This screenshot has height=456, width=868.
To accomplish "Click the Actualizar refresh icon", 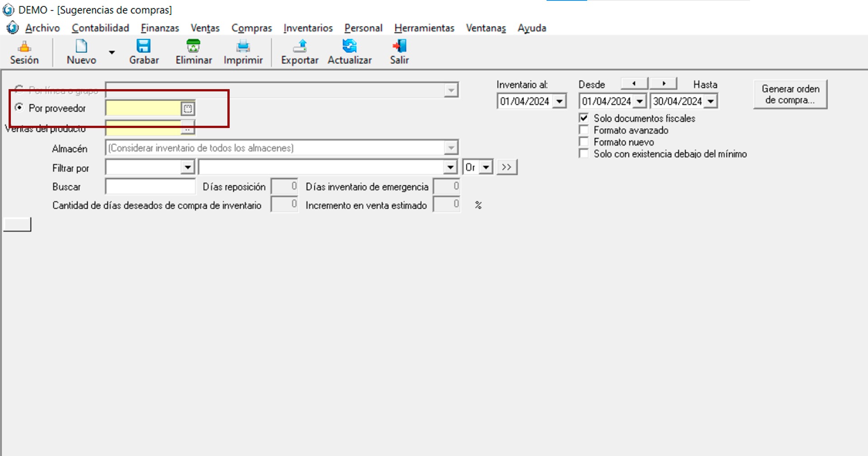I will pyautogui.click(x=349, y=47).
